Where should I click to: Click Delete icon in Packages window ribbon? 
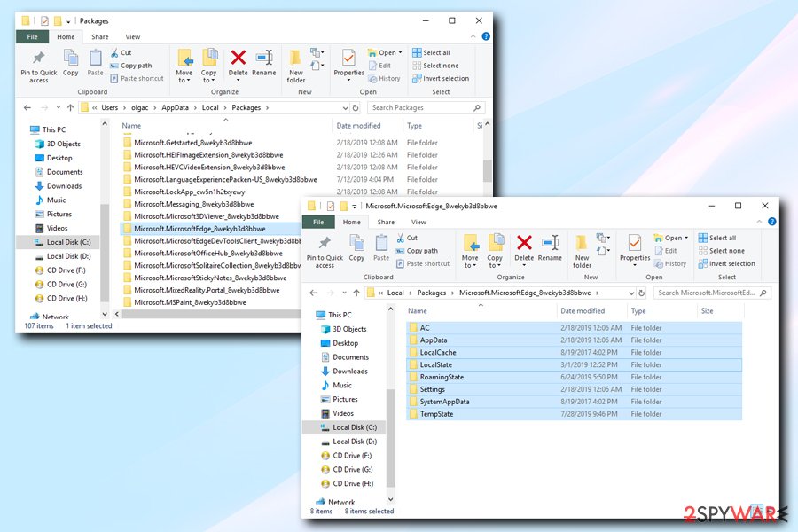coord(238,58)
